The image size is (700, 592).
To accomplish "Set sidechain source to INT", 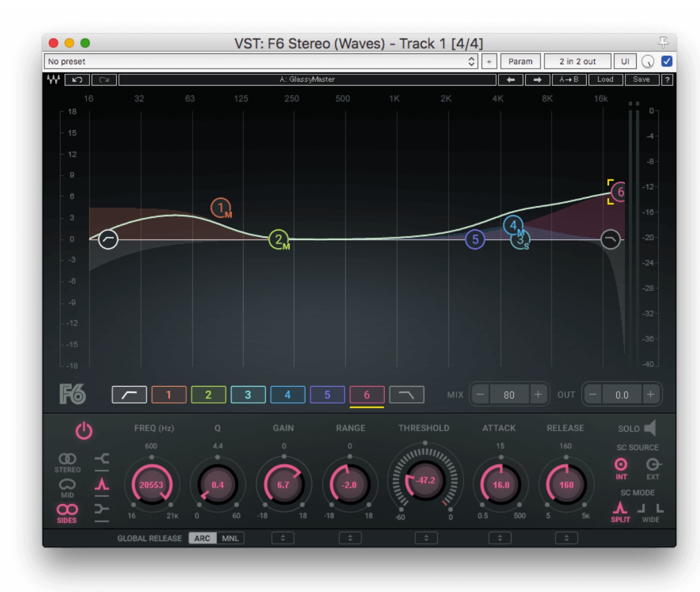I will pos(621,468).
